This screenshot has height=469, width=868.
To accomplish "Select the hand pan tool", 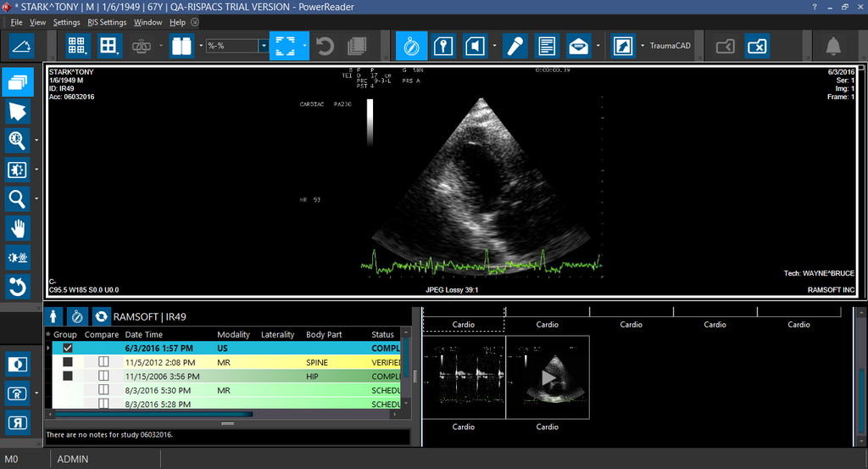I will coord(18,228).
